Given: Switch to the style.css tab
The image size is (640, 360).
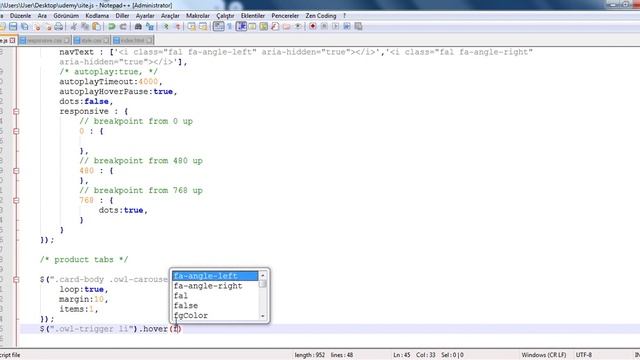Looking at the screenshot, I should [x=91, y=40].
